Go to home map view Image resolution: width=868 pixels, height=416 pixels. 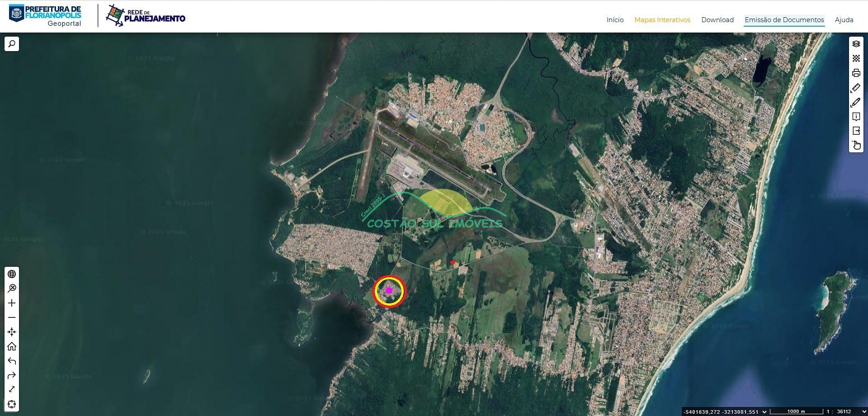point(12,346)
